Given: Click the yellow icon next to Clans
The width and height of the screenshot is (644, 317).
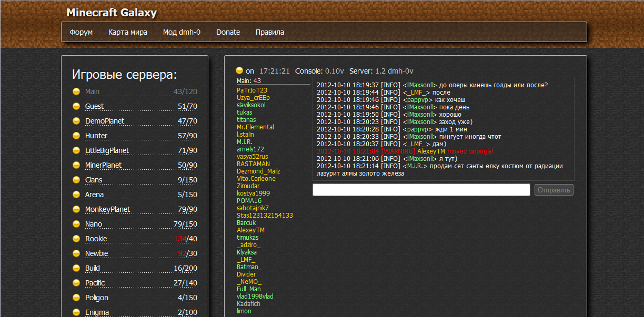Looking at the screenshot, I should coord(76,180).
